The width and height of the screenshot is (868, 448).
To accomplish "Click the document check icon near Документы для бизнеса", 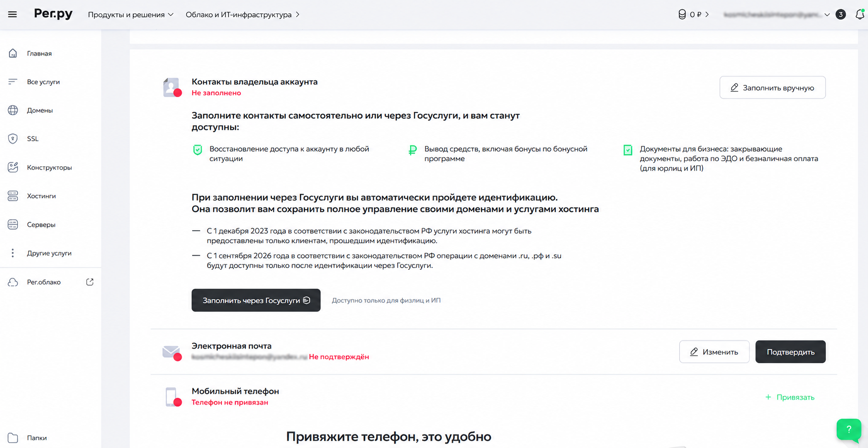I will [628, 150].
